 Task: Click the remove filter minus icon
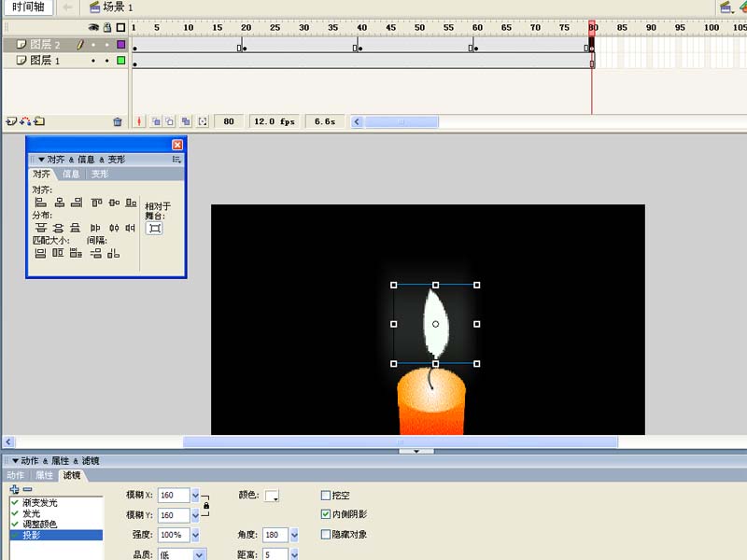(28, 489)
